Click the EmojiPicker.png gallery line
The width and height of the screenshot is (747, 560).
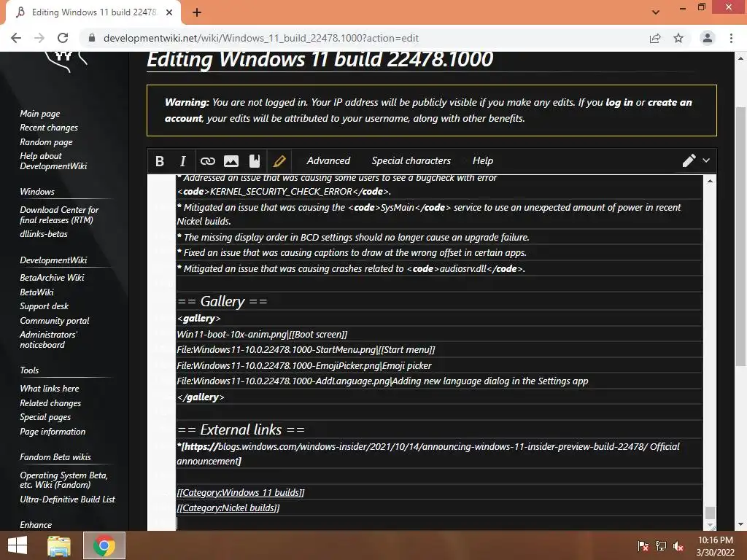304,366
